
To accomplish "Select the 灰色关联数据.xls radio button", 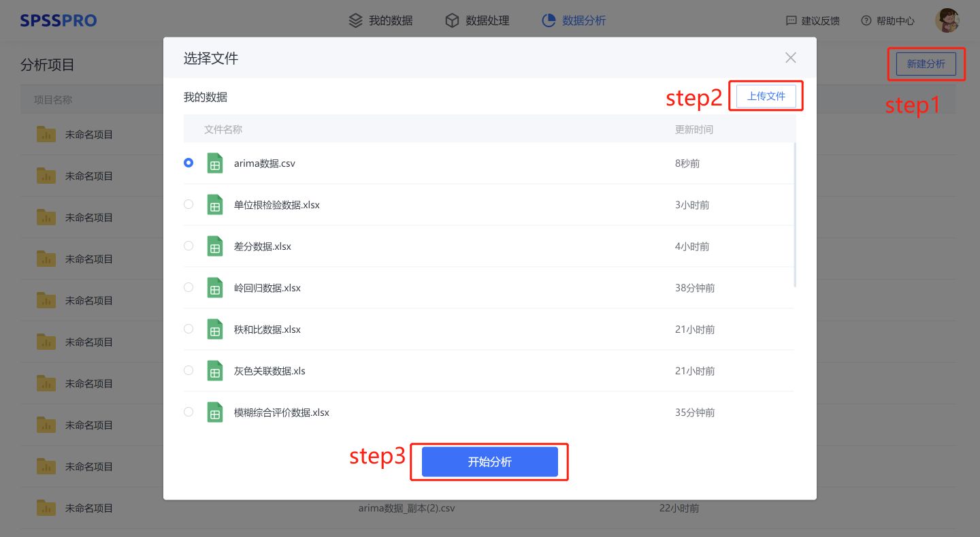I will 189,370.
